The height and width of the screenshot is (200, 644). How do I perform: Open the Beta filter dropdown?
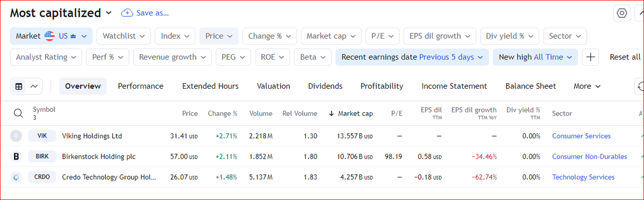(312, 57)
